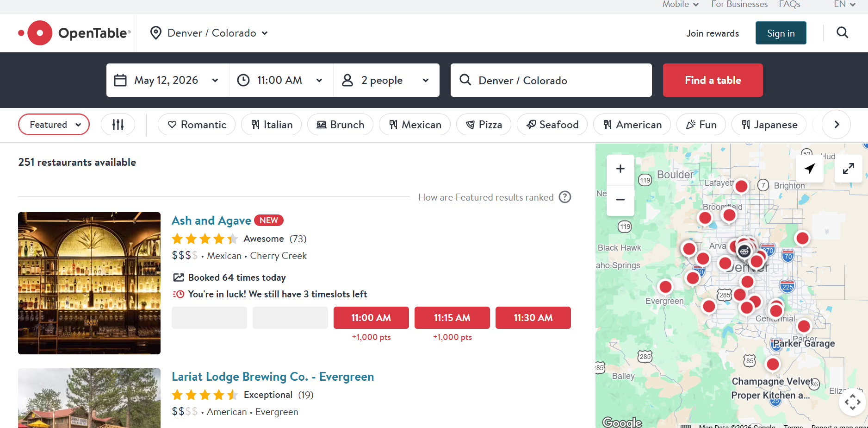Click the Google logo on the map
This screenshot has width=868, height=428.
point(622,422)
